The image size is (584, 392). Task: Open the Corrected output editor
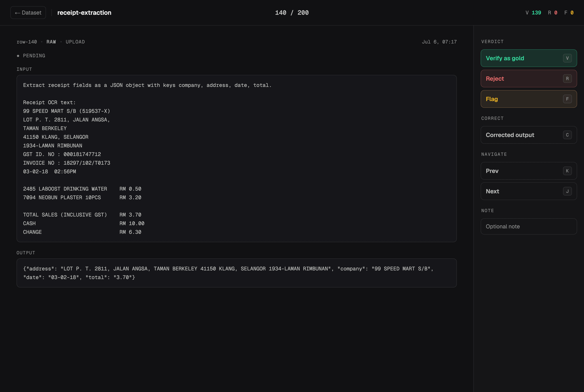[528, 135]
